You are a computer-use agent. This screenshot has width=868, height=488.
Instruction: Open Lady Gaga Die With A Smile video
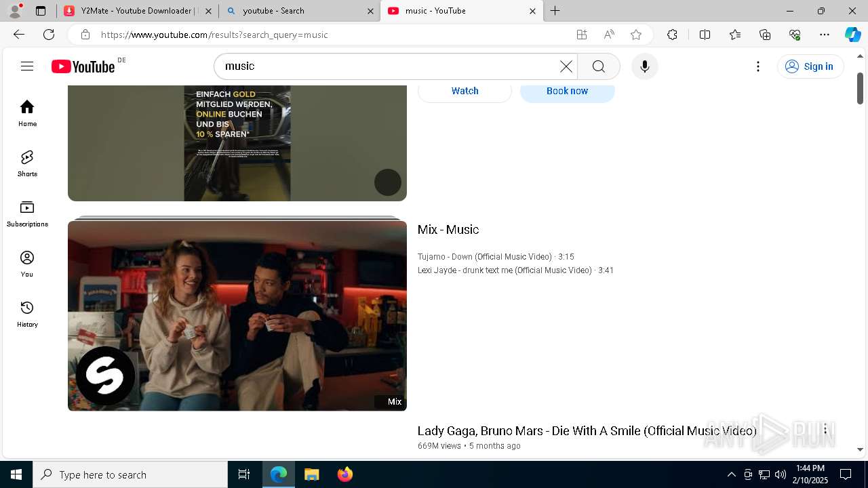(x=587, y=431)
